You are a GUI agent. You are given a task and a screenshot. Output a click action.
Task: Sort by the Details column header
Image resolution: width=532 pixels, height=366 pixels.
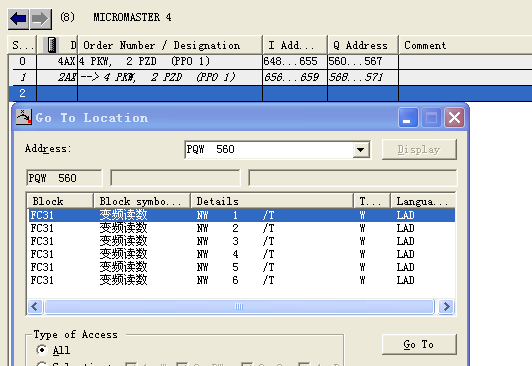pos(272,201)
